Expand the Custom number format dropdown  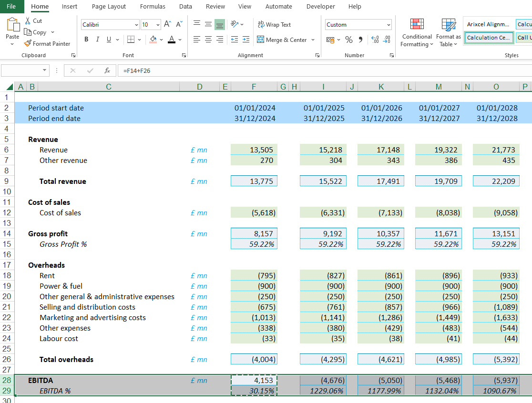pos(389,25)
